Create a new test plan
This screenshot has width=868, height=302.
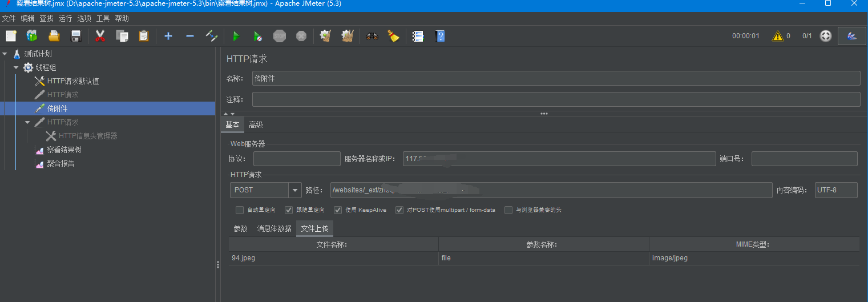pyautogui.click(x=11, y=36)
